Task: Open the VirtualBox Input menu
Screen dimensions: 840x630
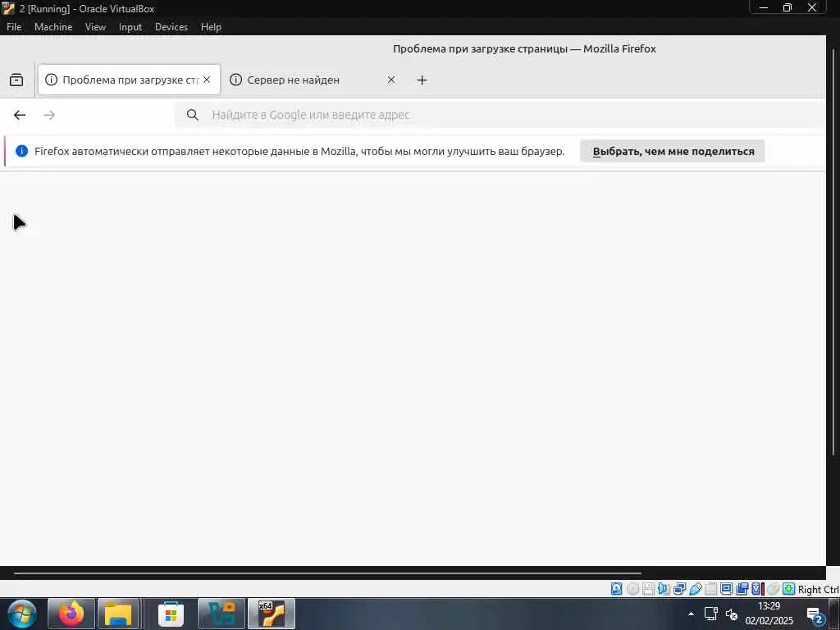Action: (130, 27)
